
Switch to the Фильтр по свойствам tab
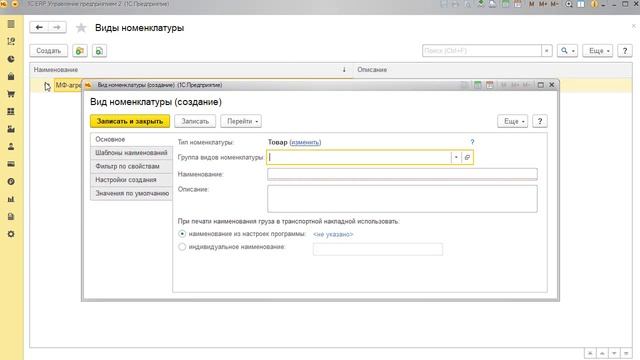(x=131, y=166)
